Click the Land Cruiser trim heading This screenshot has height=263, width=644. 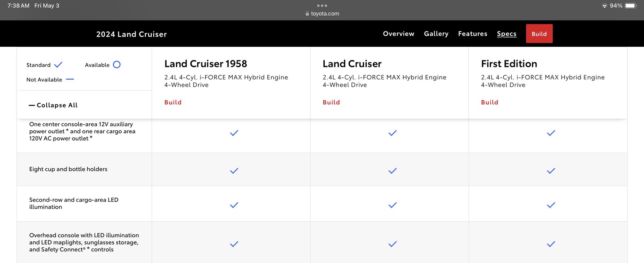352,64
